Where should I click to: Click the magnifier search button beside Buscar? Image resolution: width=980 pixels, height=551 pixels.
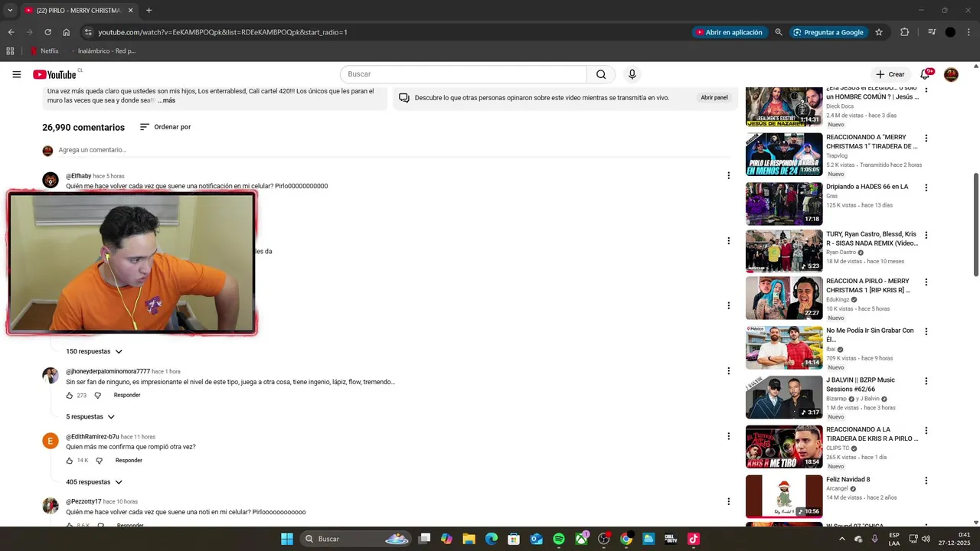click(601, 74)
